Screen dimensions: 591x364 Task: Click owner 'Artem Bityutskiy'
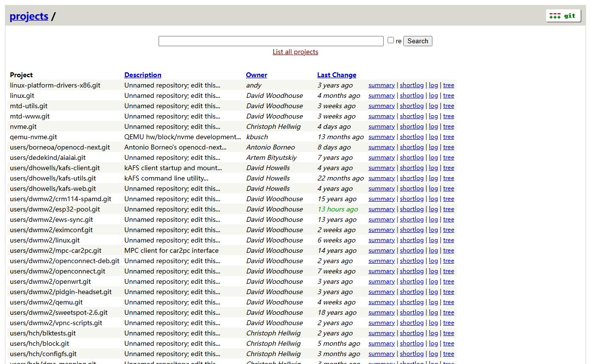pyautogui.click(x=272, y=158)
